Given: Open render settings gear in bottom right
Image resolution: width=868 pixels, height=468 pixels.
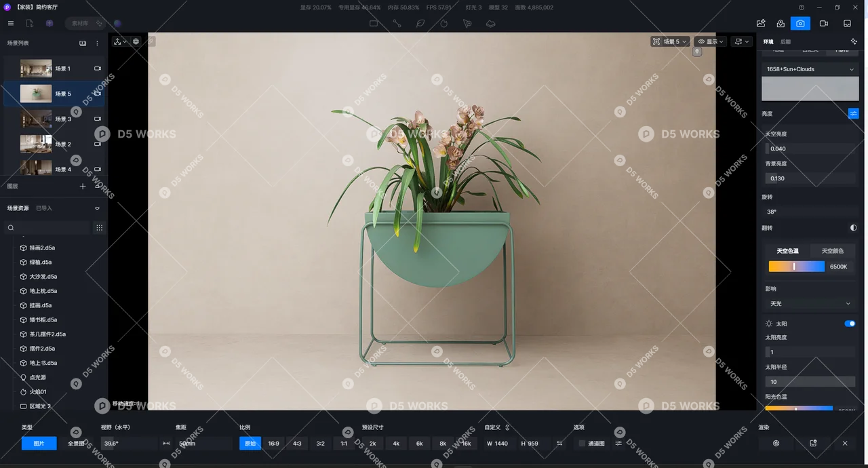Looking at the screenshot, I should (x=776, y=443).
